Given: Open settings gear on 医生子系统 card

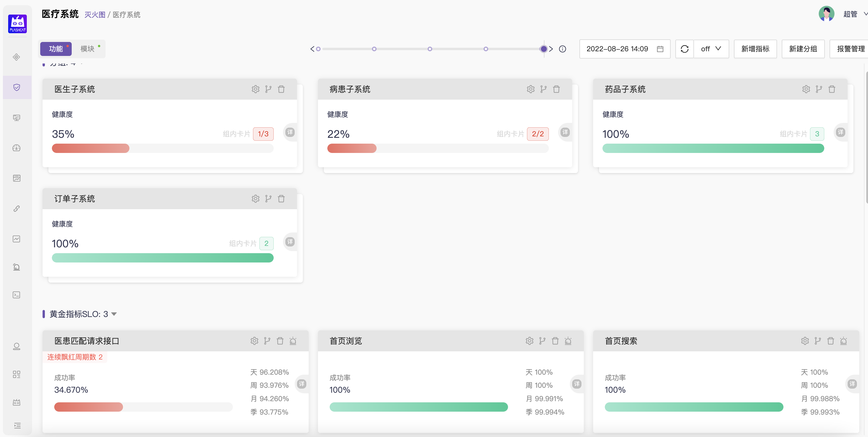Looking at the screenshot, I should (255, 89).
